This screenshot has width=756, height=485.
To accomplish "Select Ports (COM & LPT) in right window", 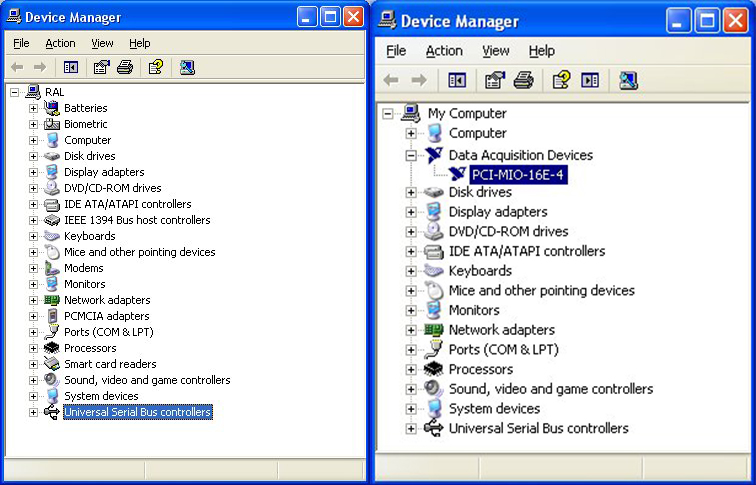I will click(x=504, y=350).
